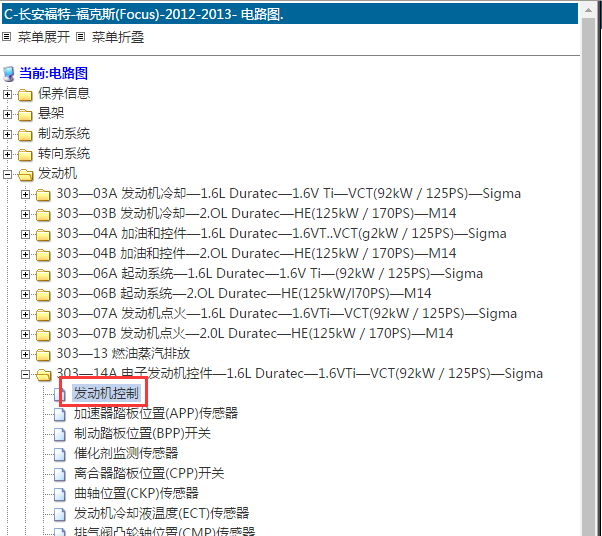Click the folder icon of 303—03B
Image resolution: width=602 pixels, height=536 pixels.
(x=43, y=215)
